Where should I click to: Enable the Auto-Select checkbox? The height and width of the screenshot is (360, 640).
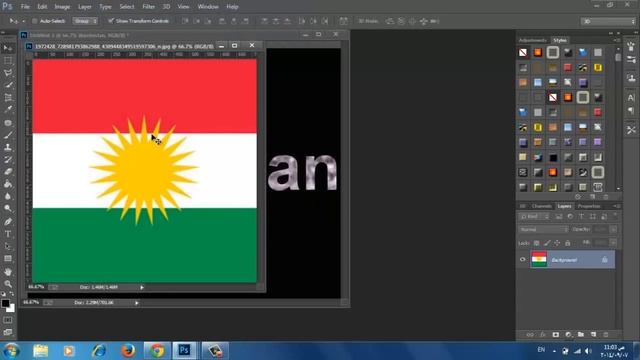click(35, 21)
